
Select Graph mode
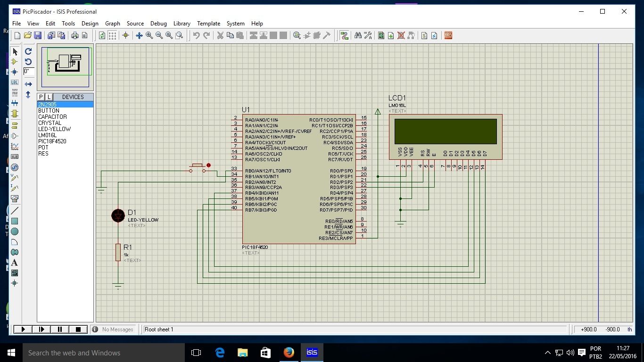click(15, 147)
